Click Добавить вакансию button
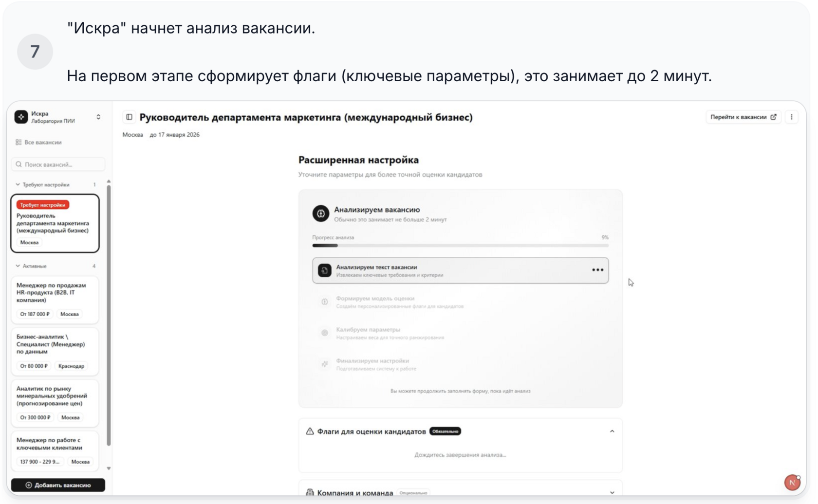818x504 pixels. point(58,485)
